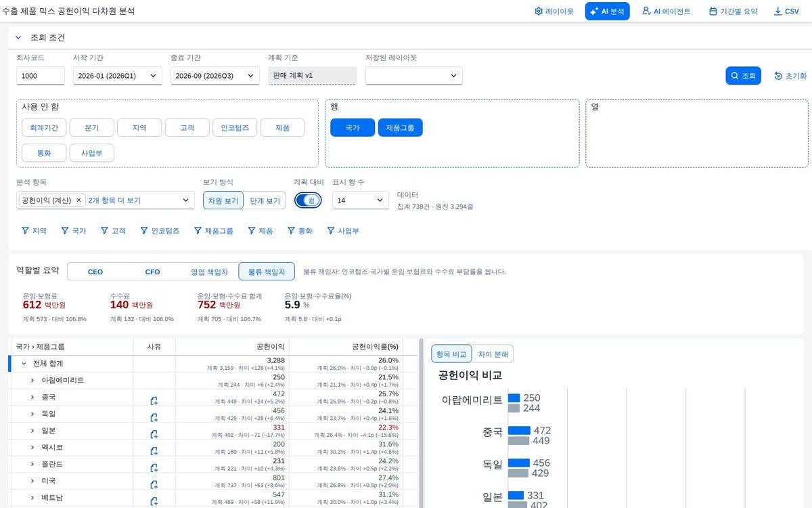Export data with CSV button
This screenshot has width=812, height=508.
pos(786,12)
